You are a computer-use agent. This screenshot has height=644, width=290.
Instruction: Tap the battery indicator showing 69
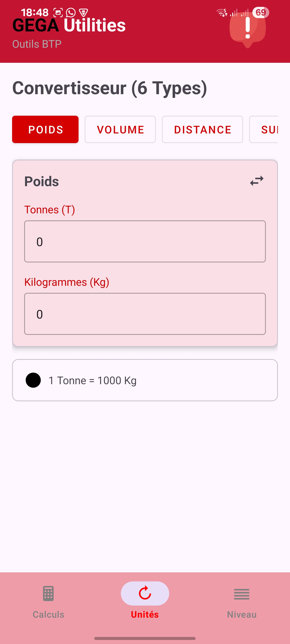coord(260,12)
